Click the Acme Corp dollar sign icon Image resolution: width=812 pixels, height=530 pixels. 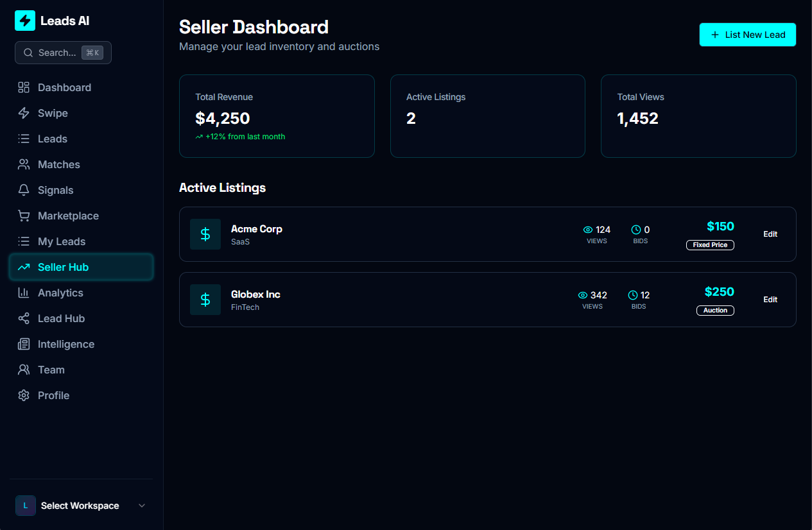[x=205, y=234]
